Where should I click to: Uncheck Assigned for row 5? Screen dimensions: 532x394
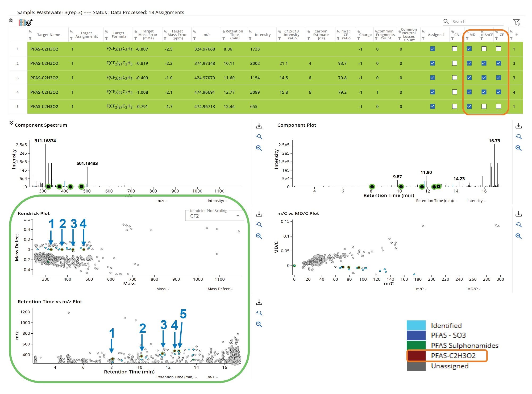point(433,106)
